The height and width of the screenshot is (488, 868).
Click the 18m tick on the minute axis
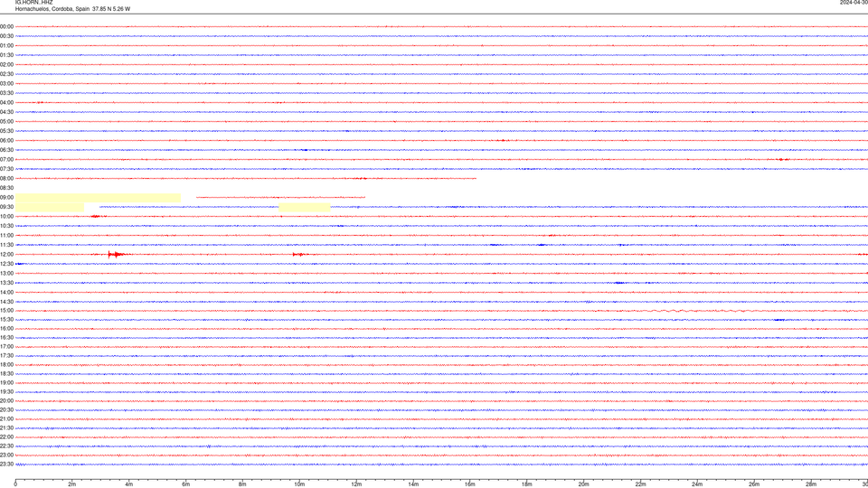click(x=527, y=484)
